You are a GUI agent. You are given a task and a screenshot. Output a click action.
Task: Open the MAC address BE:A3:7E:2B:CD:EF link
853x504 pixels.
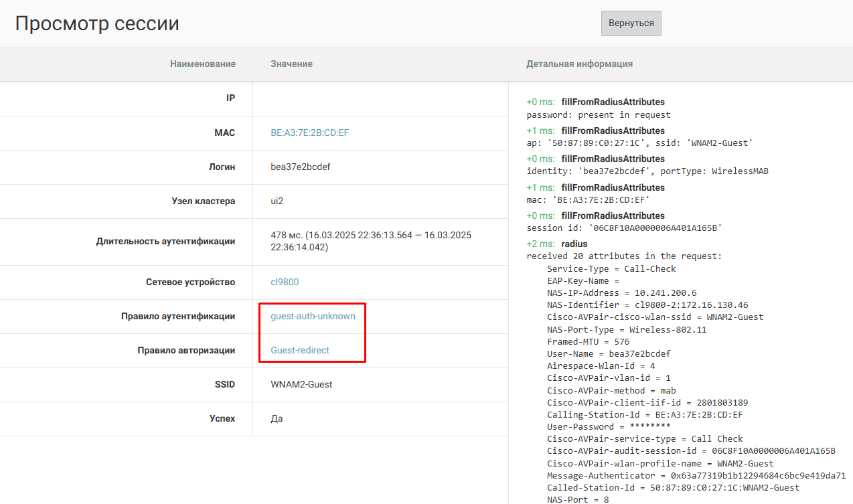[309, 133]
